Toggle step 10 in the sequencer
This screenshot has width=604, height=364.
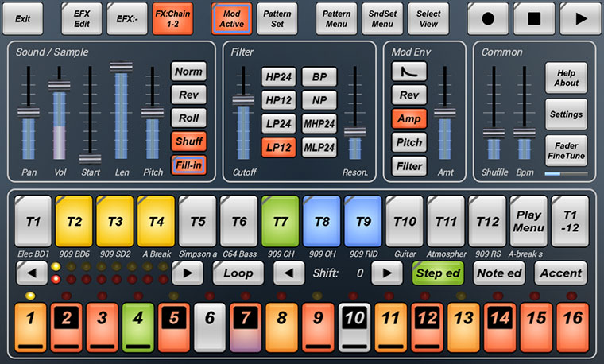[354, 326]
